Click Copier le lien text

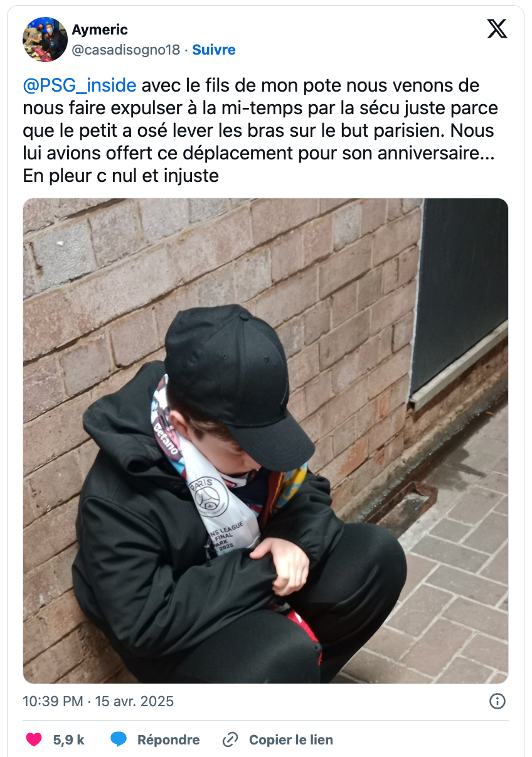291,740
